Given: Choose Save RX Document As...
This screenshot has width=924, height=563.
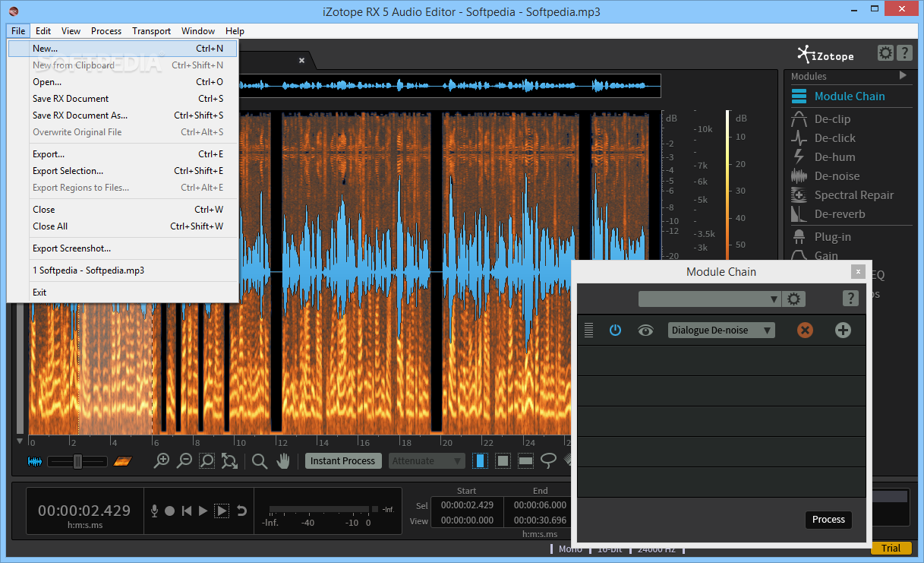Looking at the screenshot, I should coord(123,115).
